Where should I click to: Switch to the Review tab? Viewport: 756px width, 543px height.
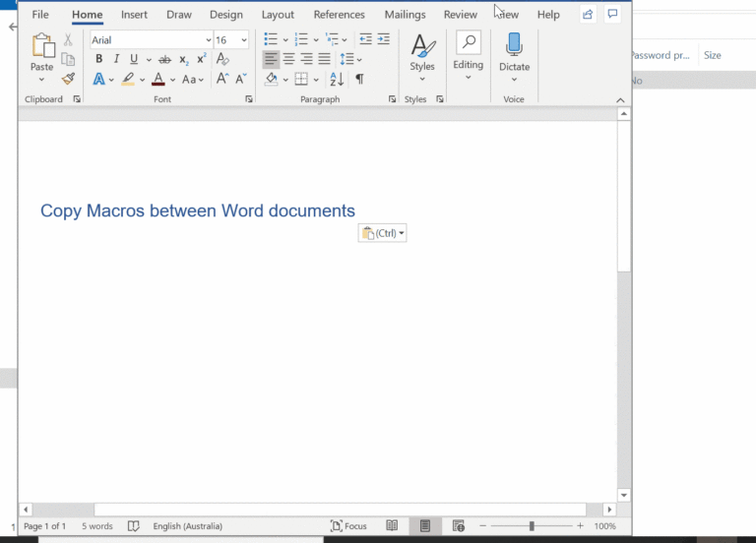tap(461, 15)
